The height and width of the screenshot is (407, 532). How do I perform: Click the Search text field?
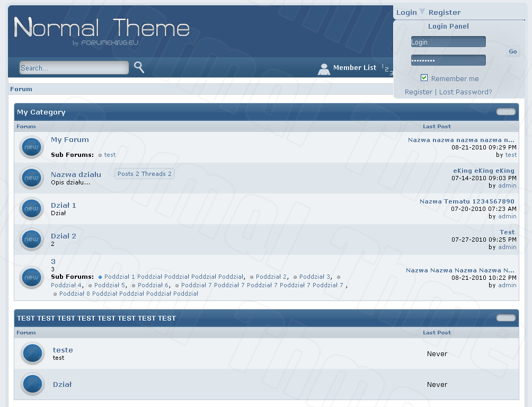[74, 68]
